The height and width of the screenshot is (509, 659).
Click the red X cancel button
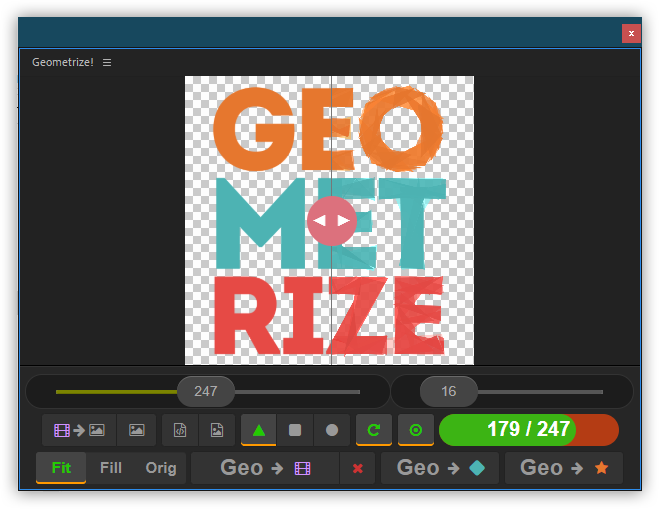(x=358, y=468)
